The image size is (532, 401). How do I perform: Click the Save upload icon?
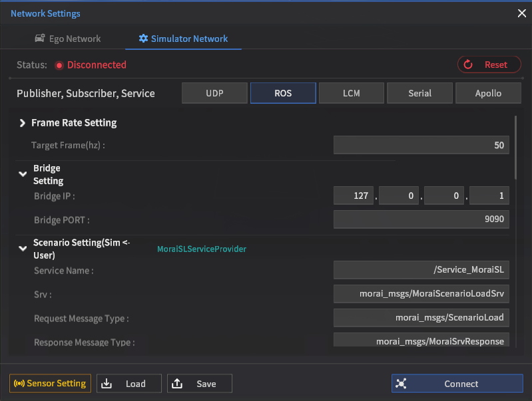point(177,384)
